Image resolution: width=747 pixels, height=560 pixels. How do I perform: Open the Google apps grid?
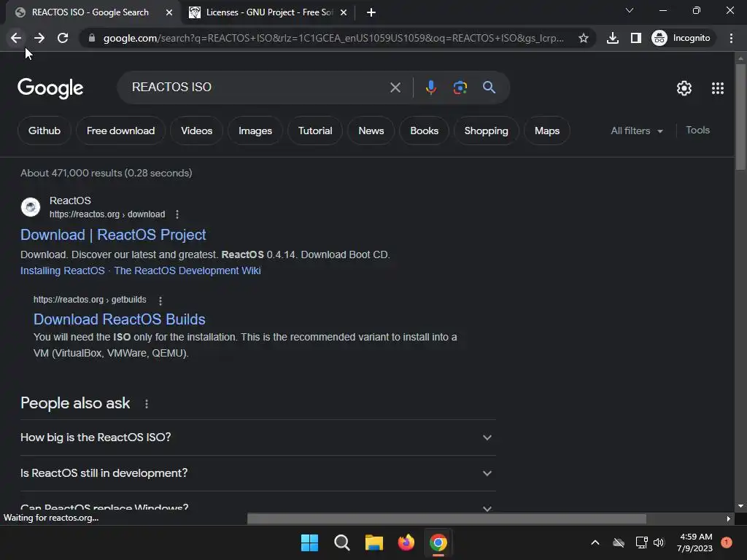pyautogui.click(x=718, y=88)
